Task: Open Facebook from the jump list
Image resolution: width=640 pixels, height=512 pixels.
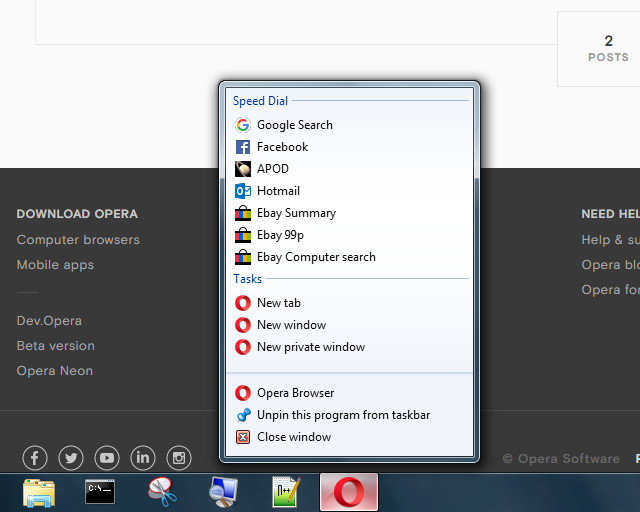Action: coord(349,147)
